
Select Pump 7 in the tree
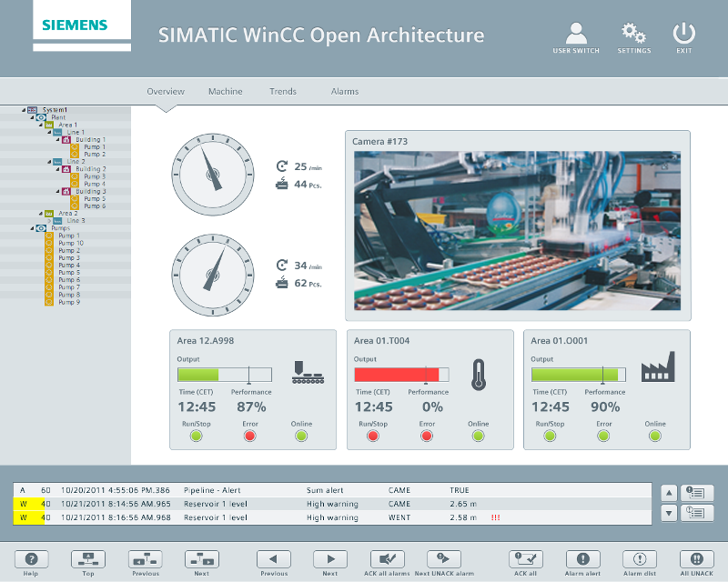[x=69, y=287]
